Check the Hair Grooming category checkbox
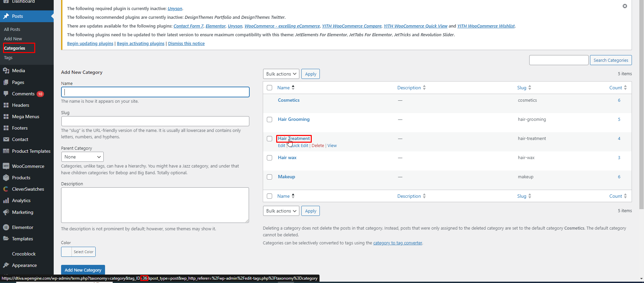This screenshot has height=283, width=644. [269, 120]
